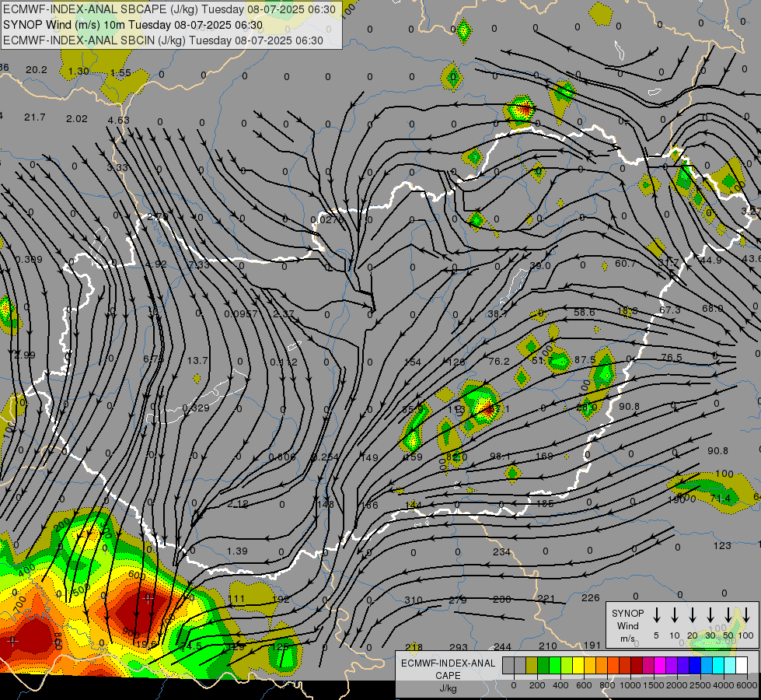
Task: Click the grid value 4.63
Action: 118,120
